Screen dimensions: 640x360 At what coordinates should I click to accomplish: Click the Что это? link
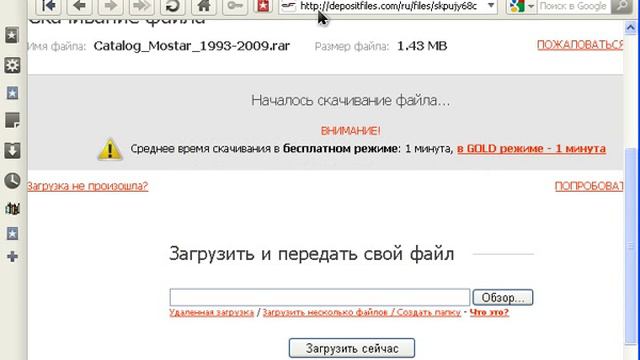[489, 313]
